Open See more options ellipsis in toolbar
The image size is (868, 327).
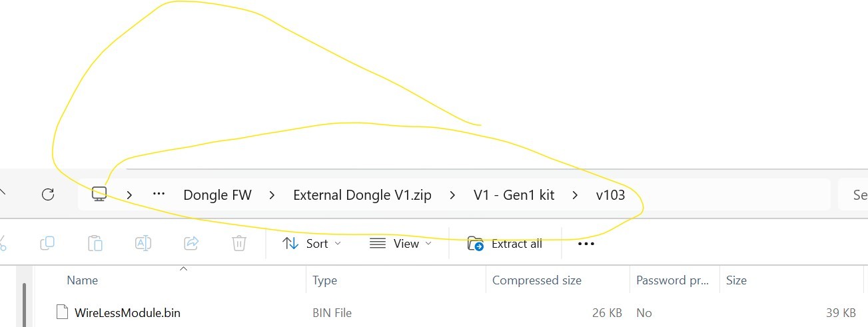pyautogui.click(x=586, y=244)
